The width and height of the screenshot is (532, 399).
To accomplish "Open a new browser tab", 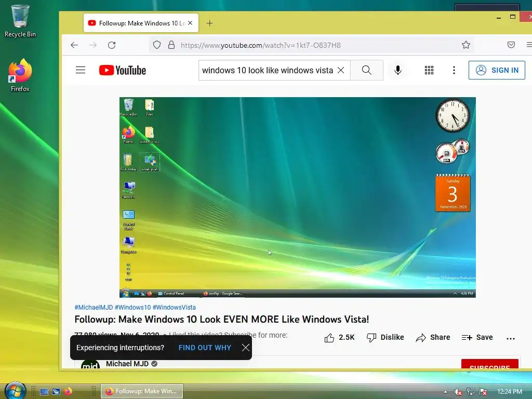I will click(210, 23).
